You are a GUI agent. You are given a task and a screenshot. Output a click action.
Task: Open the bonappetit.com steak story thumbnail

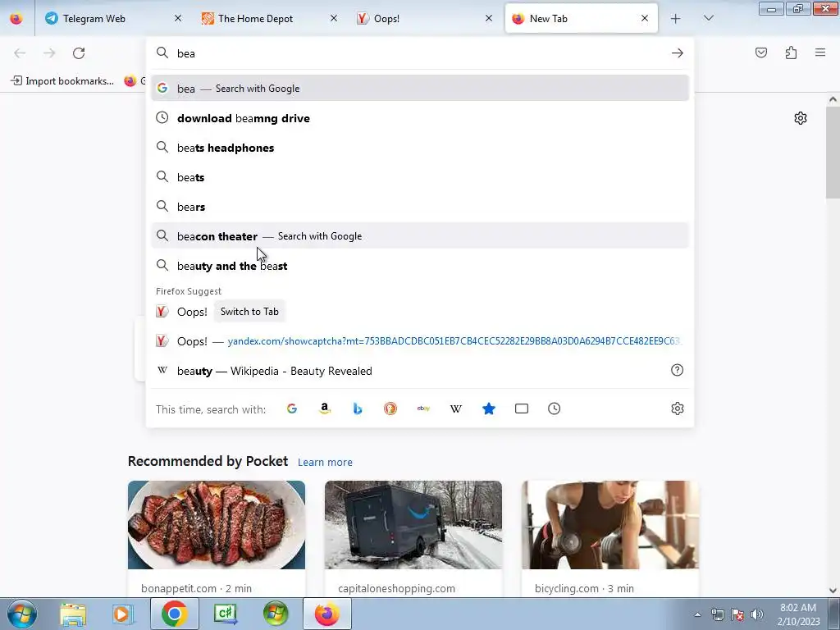[217, 525]
